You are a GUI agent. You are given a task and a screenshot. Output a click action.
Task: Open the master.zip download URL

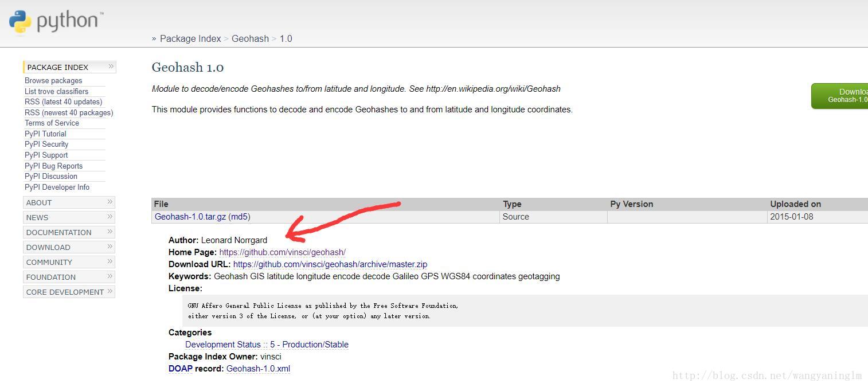click(x=330, y=264)
